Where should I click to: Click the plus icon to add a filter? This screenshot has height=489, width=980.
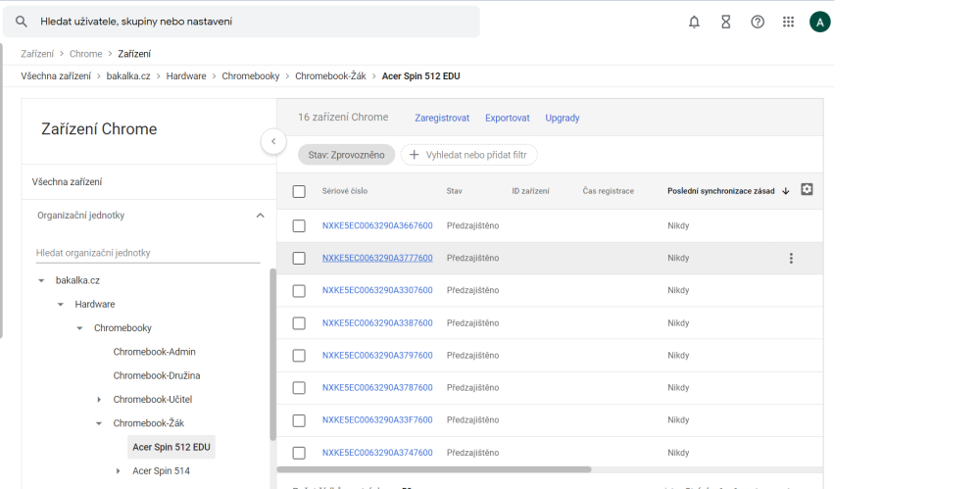coord(414,155)
